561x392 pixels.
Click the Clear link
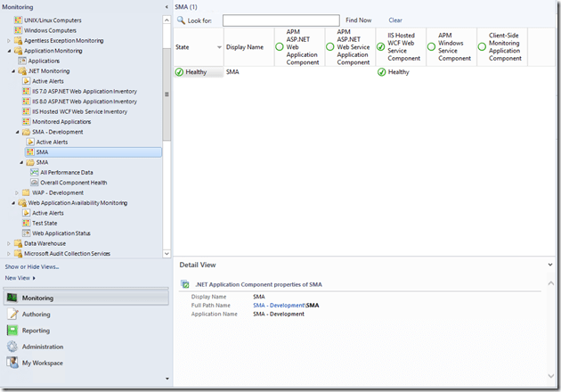395,20
